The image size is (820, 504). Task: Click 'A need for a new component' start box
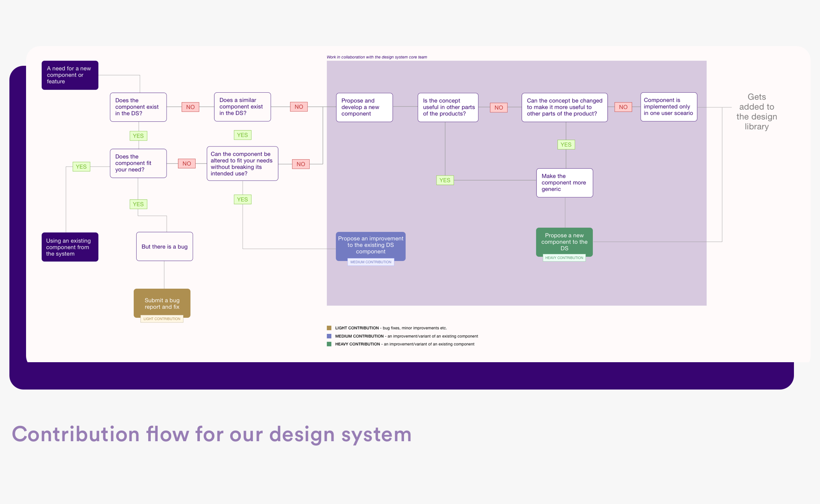click(70, 75)
